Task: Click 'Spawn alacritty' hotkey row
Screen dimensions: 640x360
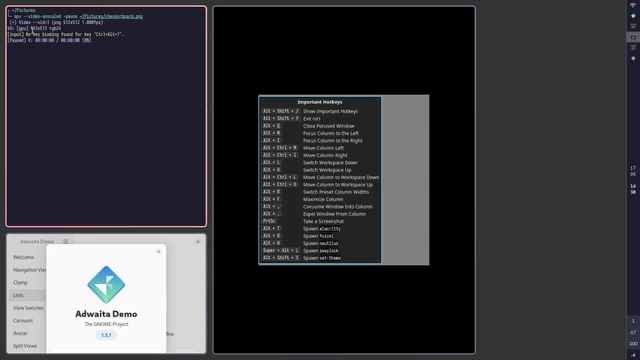Action: tap(320, 229)
